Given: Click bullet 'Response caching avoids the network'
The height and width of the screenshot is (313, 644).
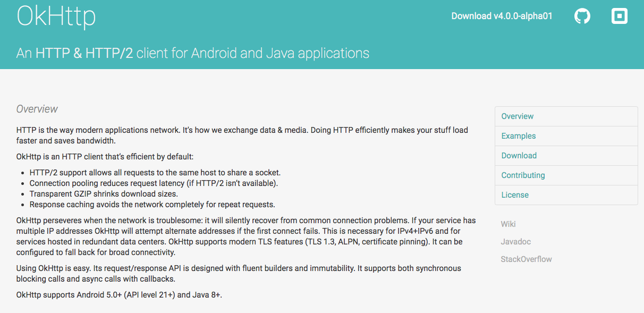Looking at the screenshot, I should tap(152, 205).
